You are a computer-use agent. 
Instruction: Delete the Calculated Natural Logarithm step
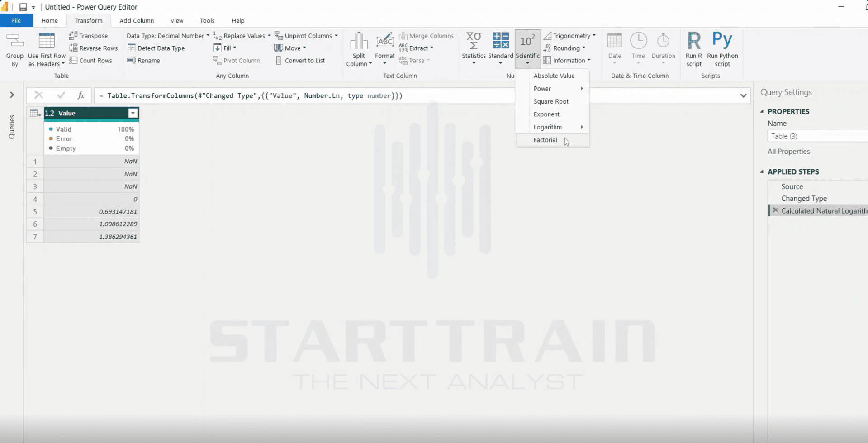[775, 210]
